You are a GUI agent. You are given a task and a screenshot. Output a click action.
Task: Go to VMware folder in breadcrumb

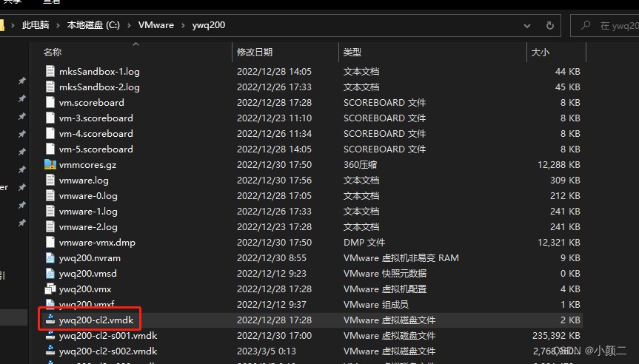(x=155, y=25)
